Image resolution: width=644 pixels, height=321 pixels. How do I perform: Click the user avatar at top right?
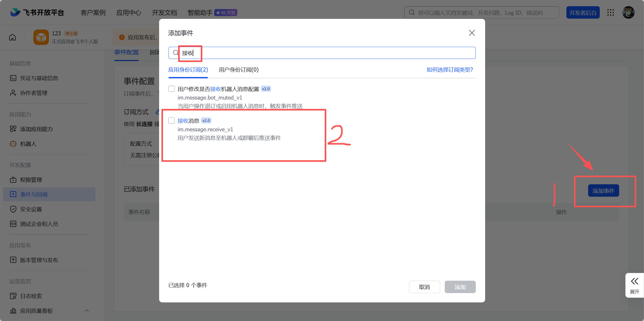(x=628, y=12)
